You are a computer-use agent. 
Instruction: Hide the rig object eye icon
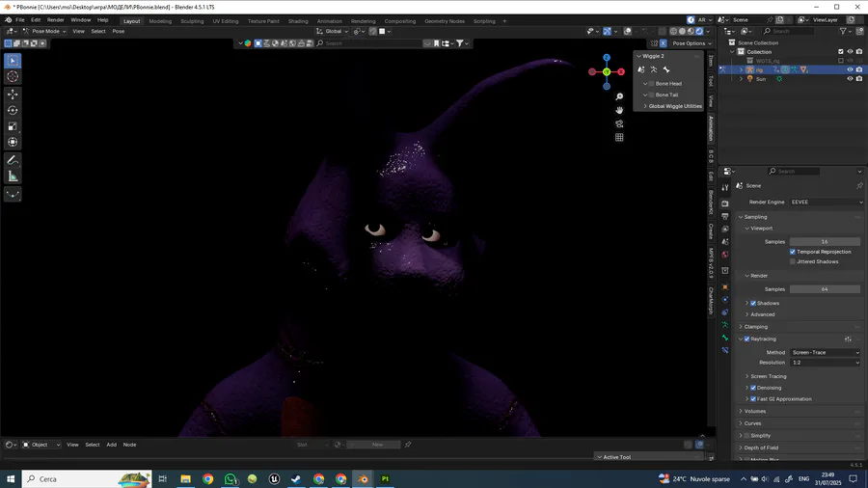pyautogui.click(x=851, y=69)
